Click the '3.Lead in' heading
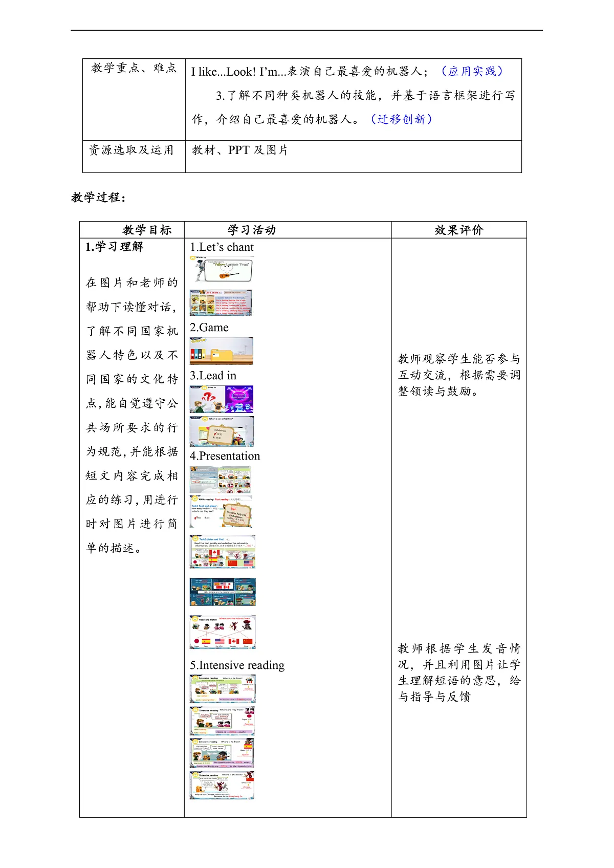Image resolution: width=614 pixels, height=868 pixels. tap(213, 376)
